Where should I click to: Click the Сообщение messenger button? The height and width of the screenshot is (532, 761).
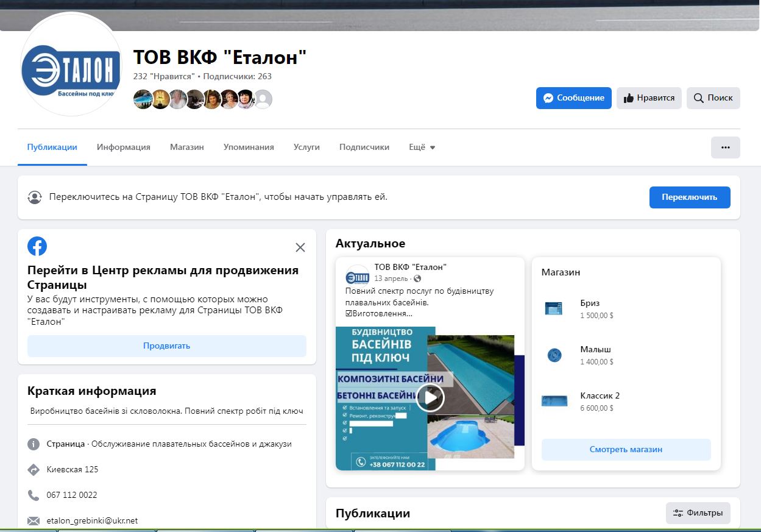pyautogui.click(x=573, y=98)
